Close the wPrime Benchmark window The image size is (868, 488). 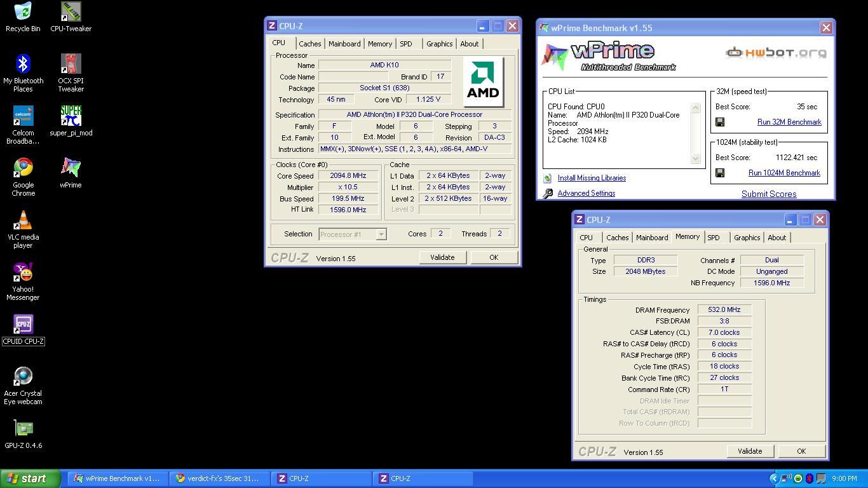826,28
